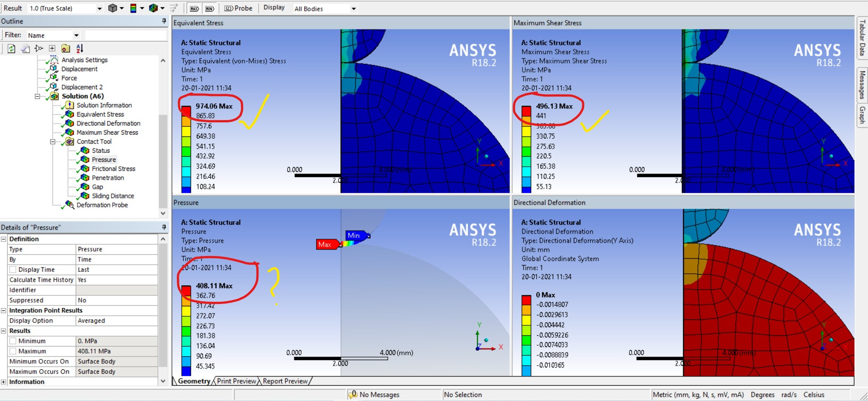The height and width of the screenshot is (401, 868).
Task: Click the hide folders icon in Outline
Action: coord(66,48)
